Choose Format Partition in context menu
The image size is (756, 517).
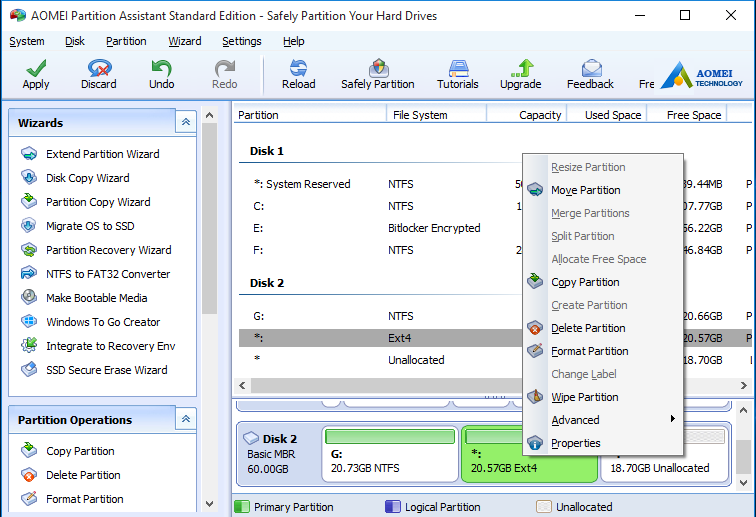[603, 351]
